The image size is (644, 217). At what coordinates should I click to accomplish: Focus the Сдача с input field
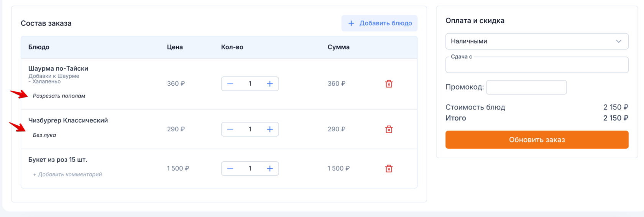537,65
